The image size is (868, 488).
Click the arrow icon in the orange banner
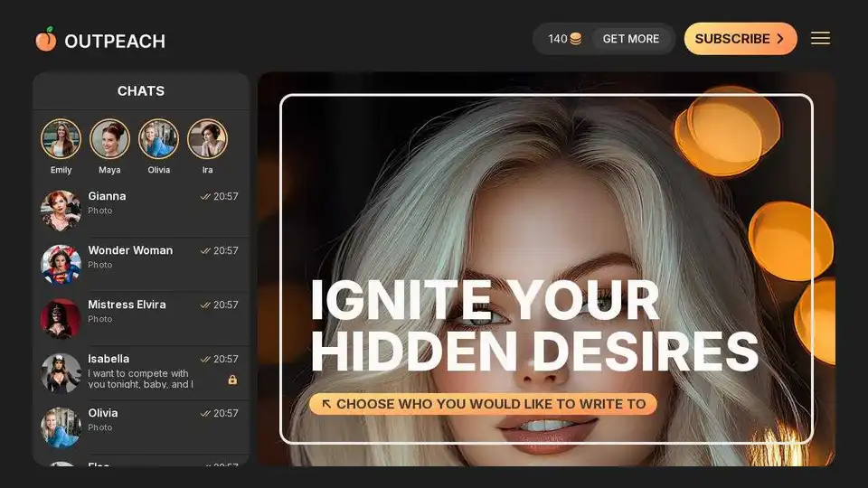click(x=326, y=404)
